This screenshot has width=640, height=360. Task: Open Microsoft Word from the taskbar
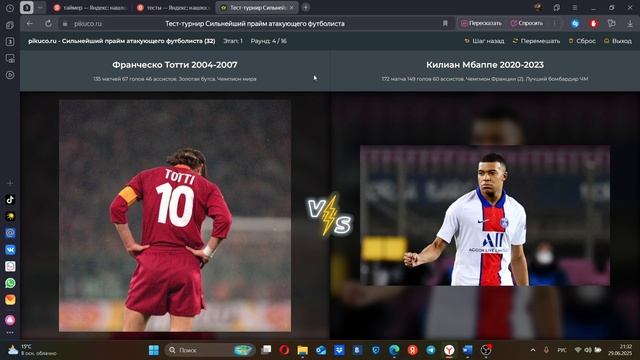[x=467, y=350]
